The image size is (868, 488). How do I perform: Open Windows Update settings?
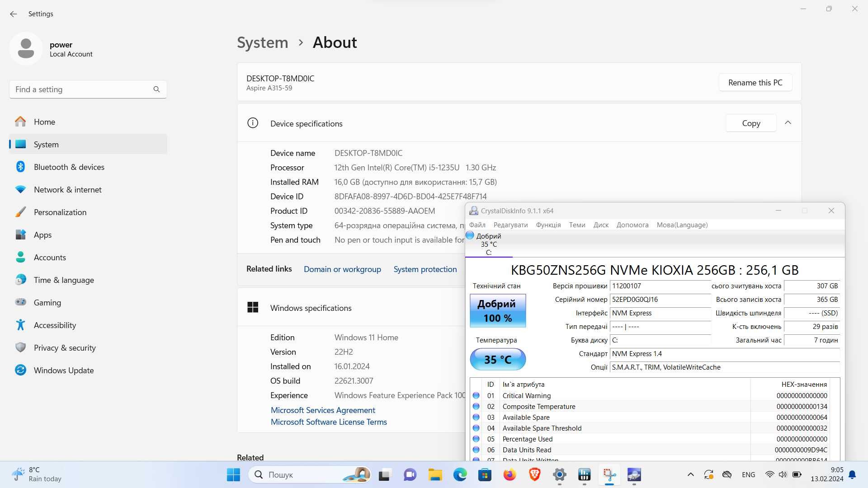[88, 371]
